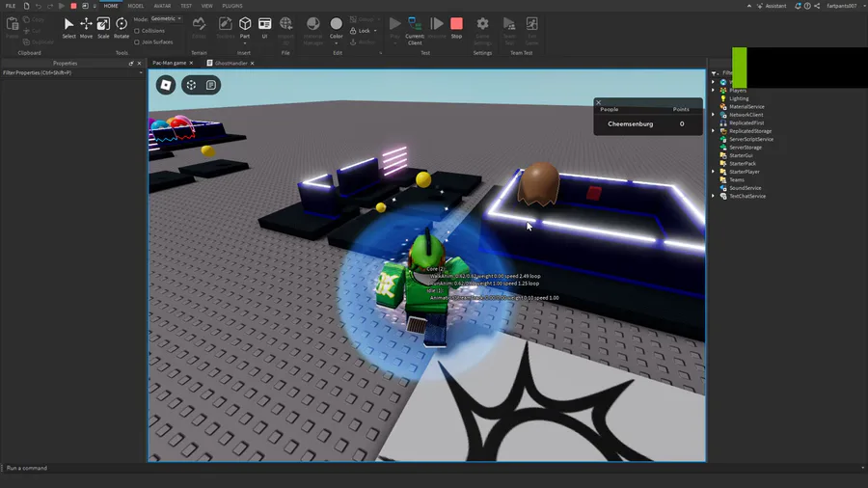Switch to the MODEL ribbon tab

136,6
